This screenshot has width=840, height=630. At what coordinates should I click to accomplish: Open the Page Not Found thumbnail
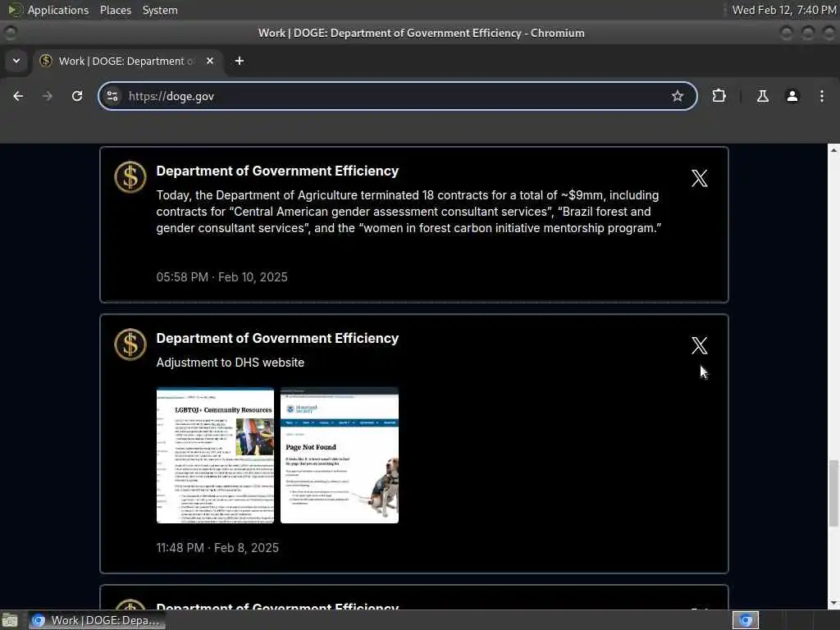pyautogui.click(x=340, y=455)
